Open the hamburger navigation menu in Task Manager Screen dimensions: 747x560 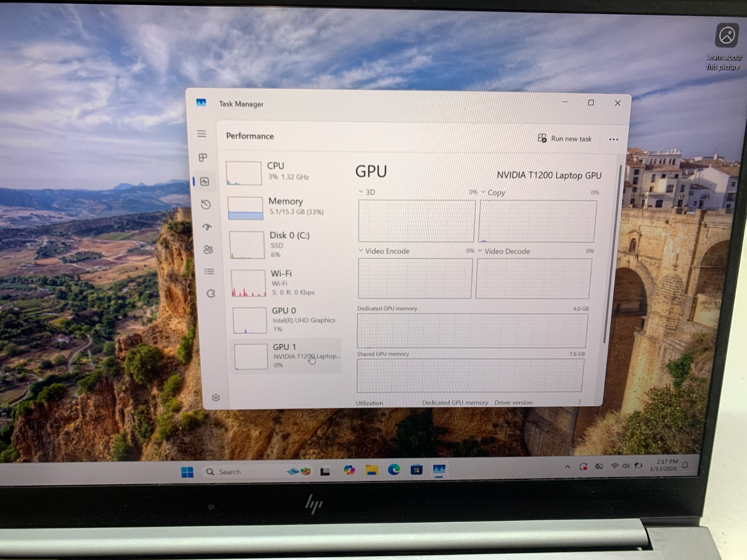pos(202,134)
